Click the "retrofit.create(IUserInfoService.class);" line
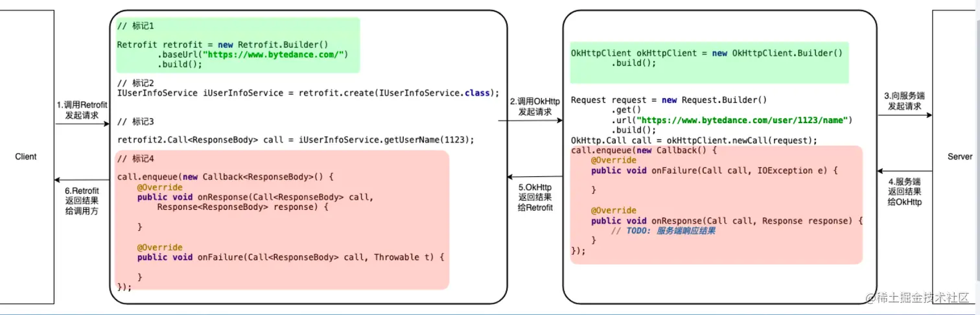The image size is (980, 315). pos(309,93)
